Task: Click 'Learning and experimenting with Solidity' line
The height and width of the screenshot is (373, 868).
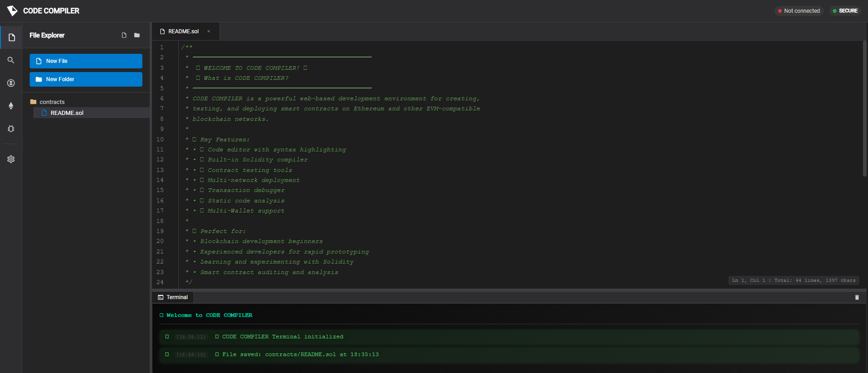Action: coord(277,262)
